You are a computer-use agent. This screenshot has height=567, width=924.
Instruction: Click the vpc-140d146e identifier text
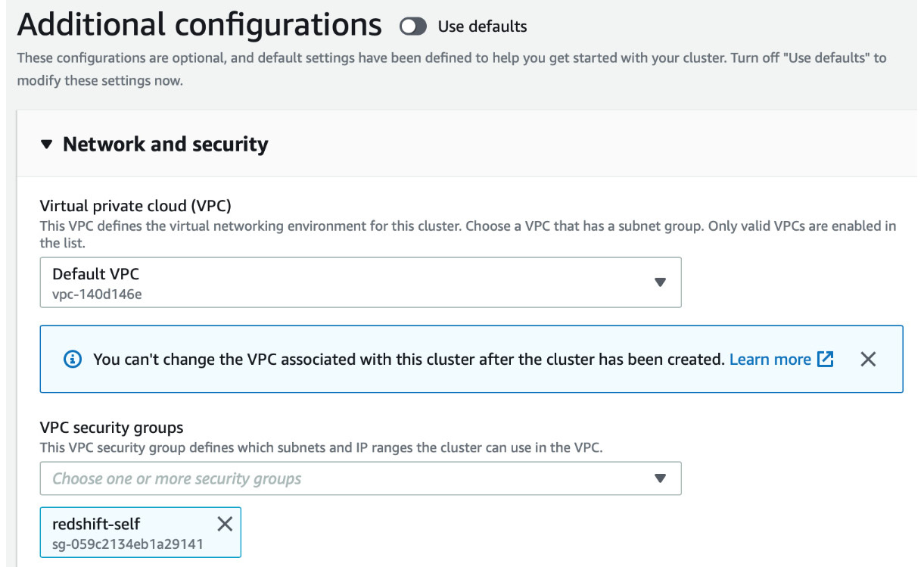click(x=97, y=294)
